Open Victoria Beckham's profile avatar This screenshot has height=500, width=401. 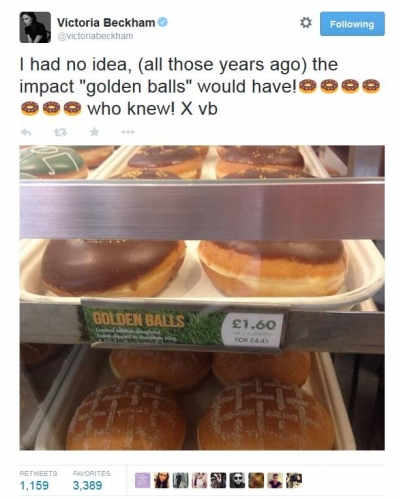(35, 27)
